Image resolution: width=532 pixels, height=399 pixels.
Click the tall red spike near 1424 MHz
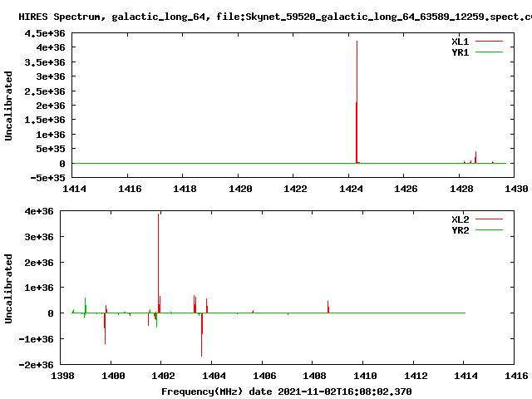point(357,101)
